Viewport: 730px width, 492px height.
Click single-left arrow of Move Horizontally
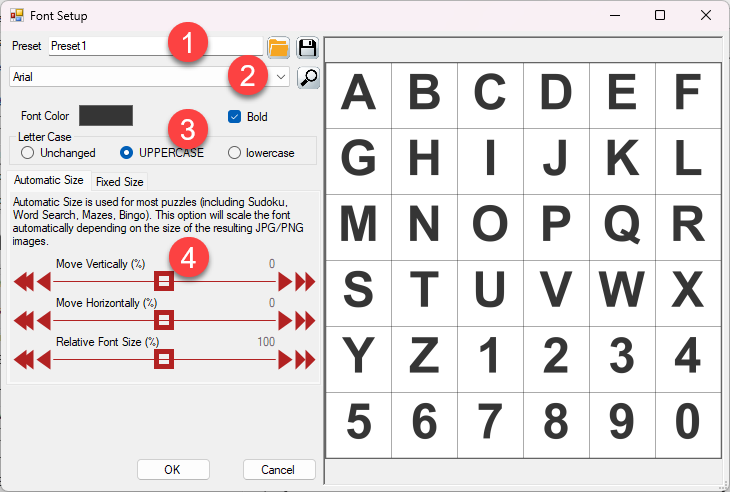click(x=44, y=321)
